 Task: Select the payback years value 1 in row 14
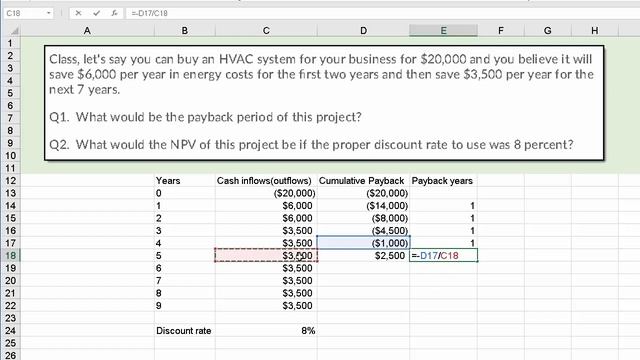click(x=443, y=206)
